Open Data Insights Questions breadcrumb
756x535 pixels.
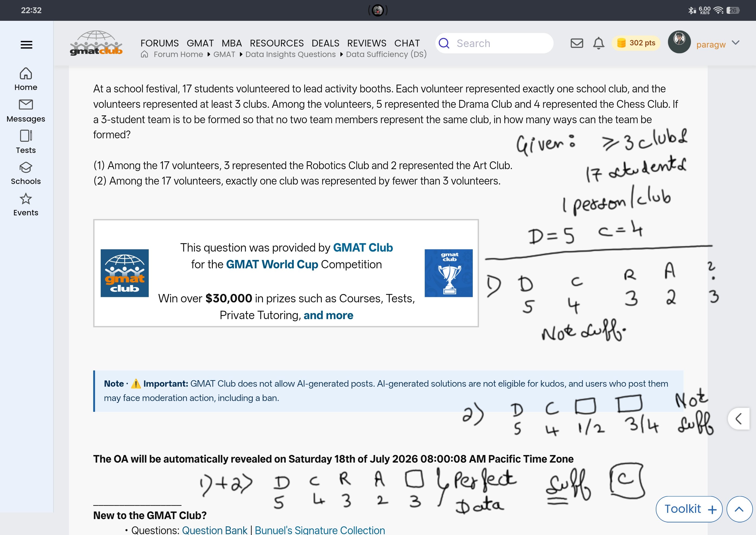(x=291, y=54)
